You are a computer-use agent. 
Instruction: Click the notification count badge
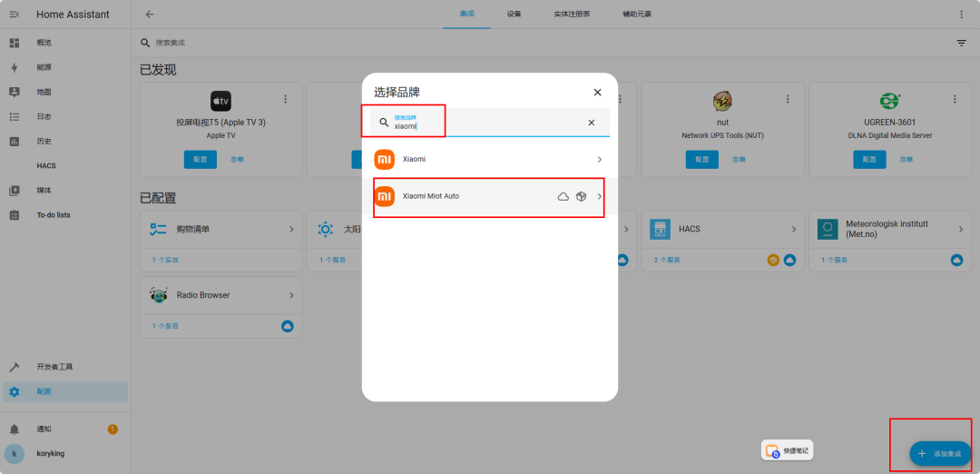(x=113, y=430)
